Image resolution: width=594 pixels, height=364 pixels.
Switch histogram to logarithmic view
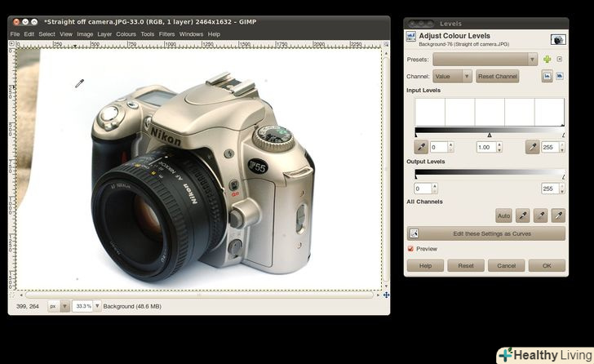click(560, 76)
